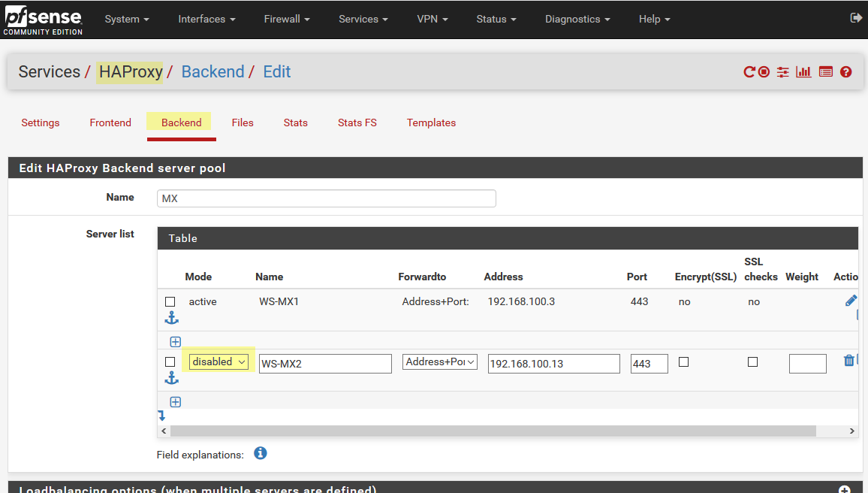Enable the SSL checks checkbox for WS-MX2
The height and width of the screenshot is (493, 868).
pos(752,361)
